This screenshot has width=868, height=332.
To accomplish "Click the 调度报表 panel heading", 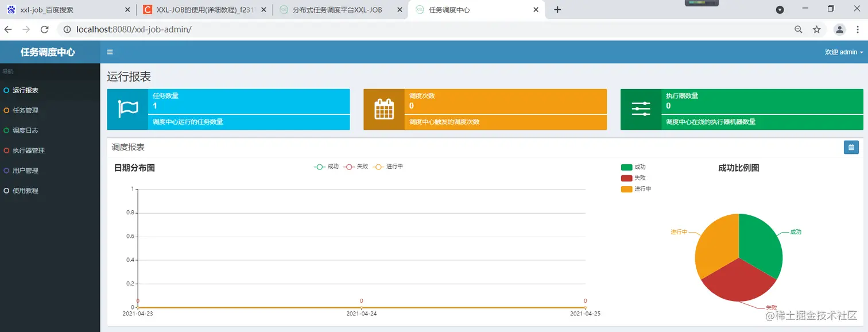I will 128,148.
